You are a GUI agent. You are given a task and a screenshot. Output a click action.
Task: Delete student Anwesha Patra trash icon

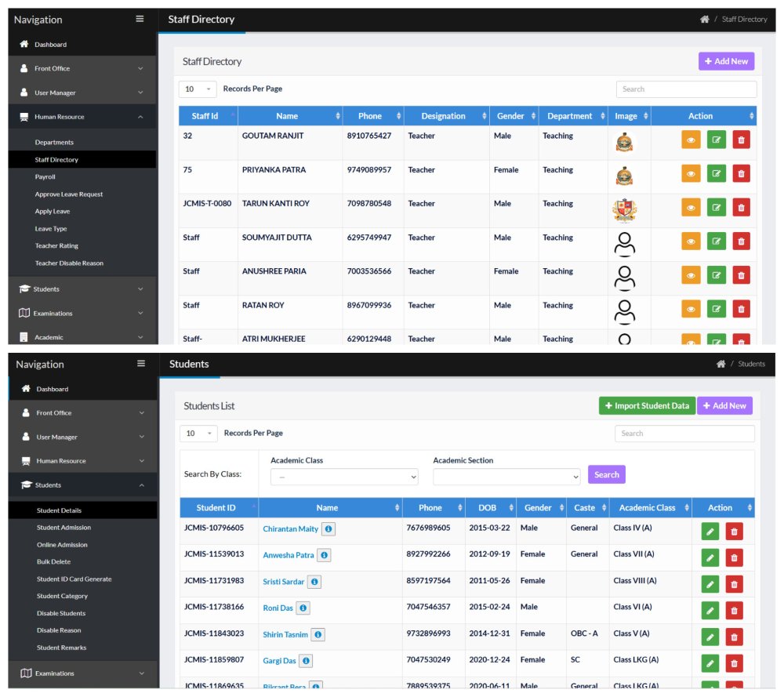coord(734,557)
